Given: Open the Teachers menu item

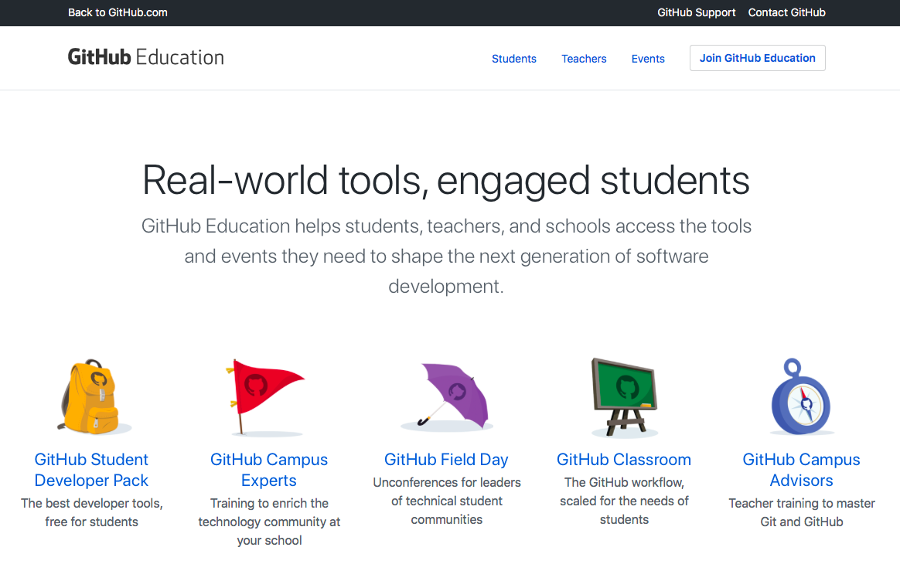Looking at the screenshot, I should [x=584, y=59].
